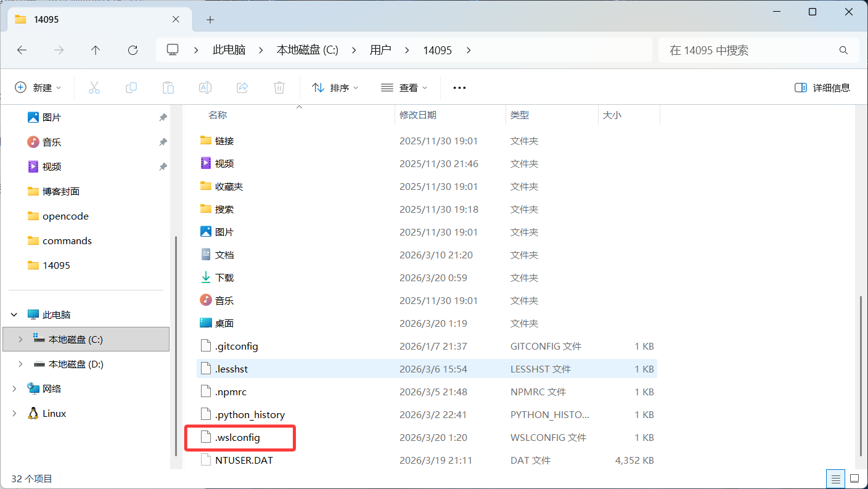Go back to the previous folder
The image size is (868, 489).
(22, 51)
